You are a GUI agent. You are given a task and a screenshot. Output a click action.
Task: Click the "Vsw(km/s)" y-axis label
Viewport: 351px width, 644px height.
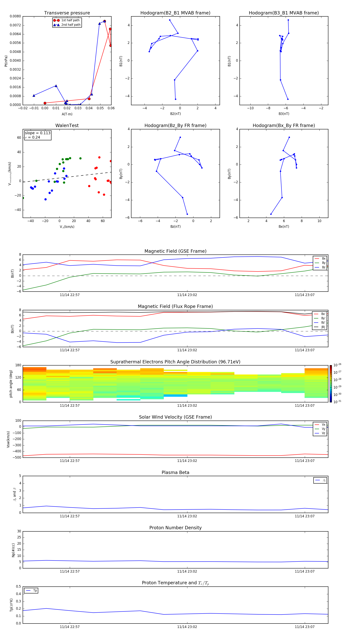[x=8, y=439]
